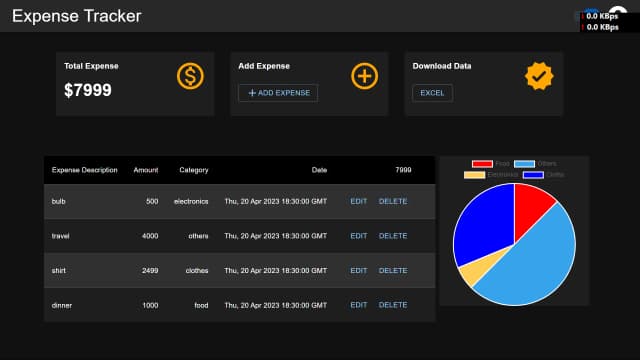Edit the dinner expense
This screenshot has width=640, height=360.
[x=359, y=305]
